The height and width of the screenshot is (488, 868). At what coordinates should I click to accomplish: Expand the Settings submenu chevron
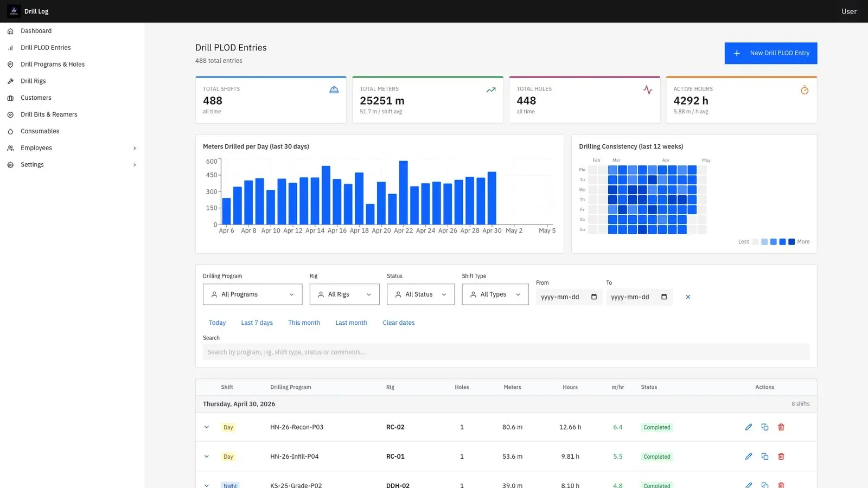(x=135, y=165)
